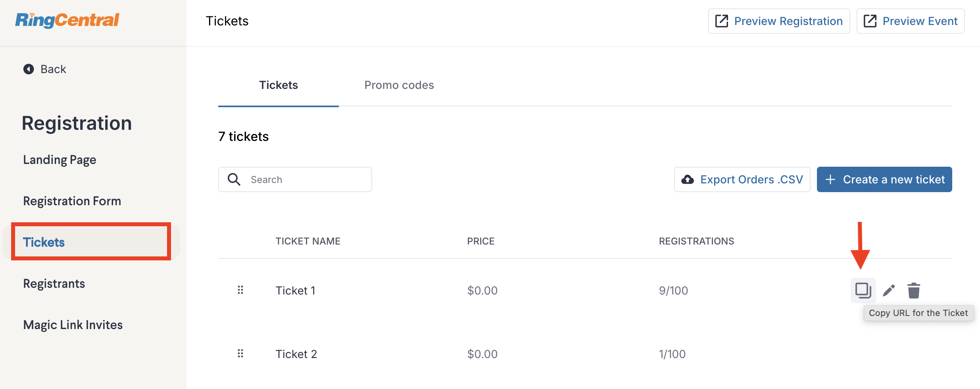Click into the ticket Search field

point(306,179)
